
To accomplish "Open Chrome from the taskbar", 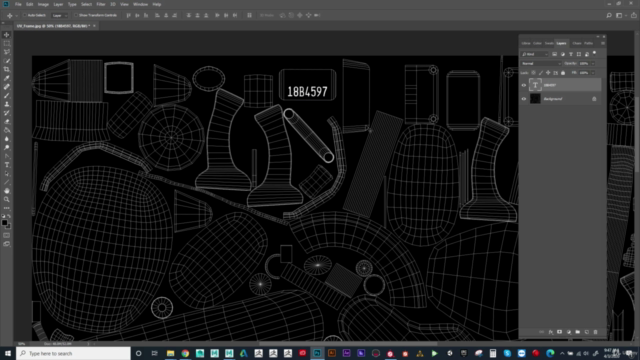I will click(185, 353).
